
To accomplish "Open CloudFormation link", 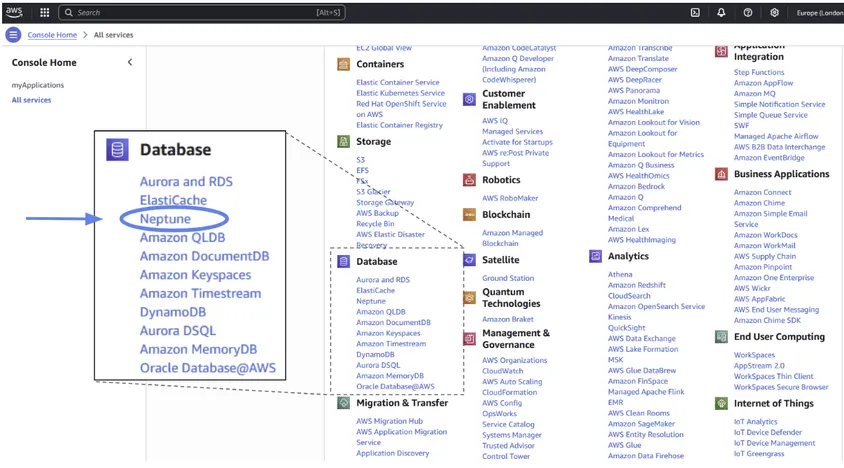I will [x=510, y=393].
